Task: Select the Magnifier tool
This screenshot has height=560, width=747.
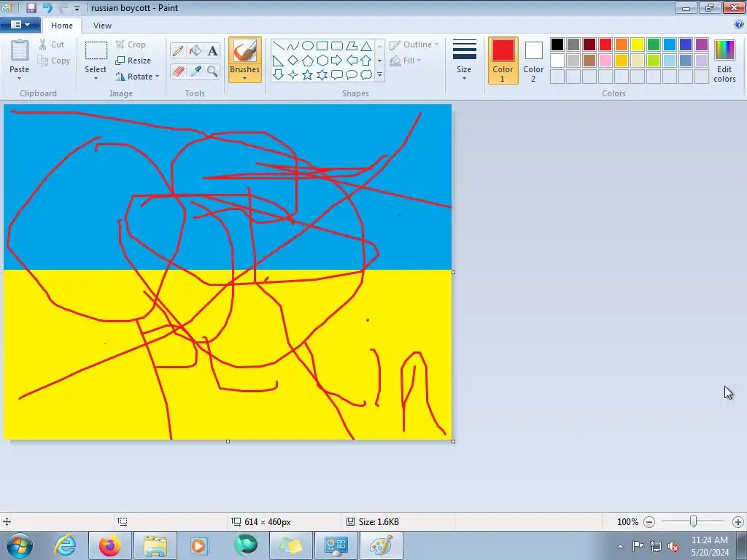Action: (213, 71)
